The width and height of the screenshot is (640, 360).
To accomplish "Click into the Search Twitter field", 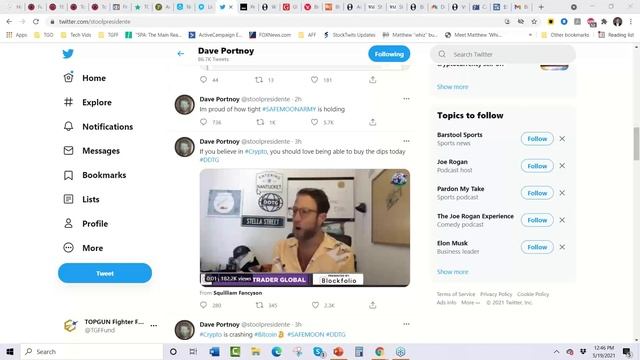I will 503,54.
